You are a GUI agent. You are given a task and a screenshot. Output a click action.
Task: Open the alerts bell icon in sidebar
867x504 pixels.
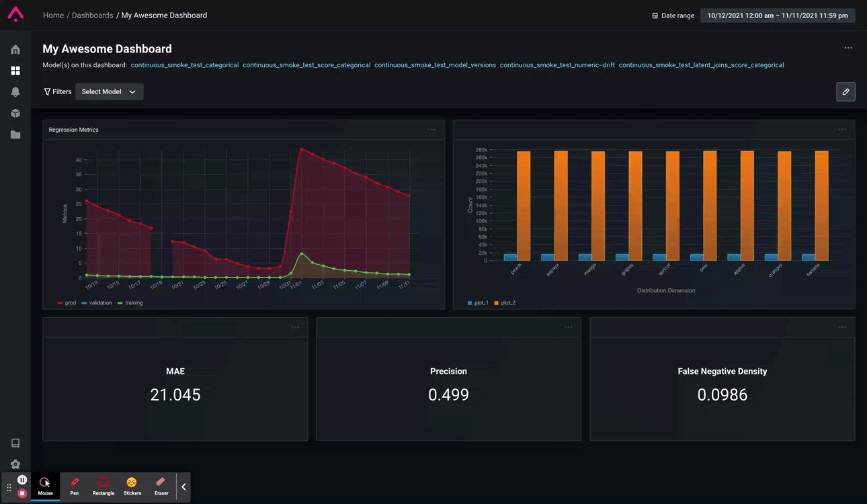15,92
